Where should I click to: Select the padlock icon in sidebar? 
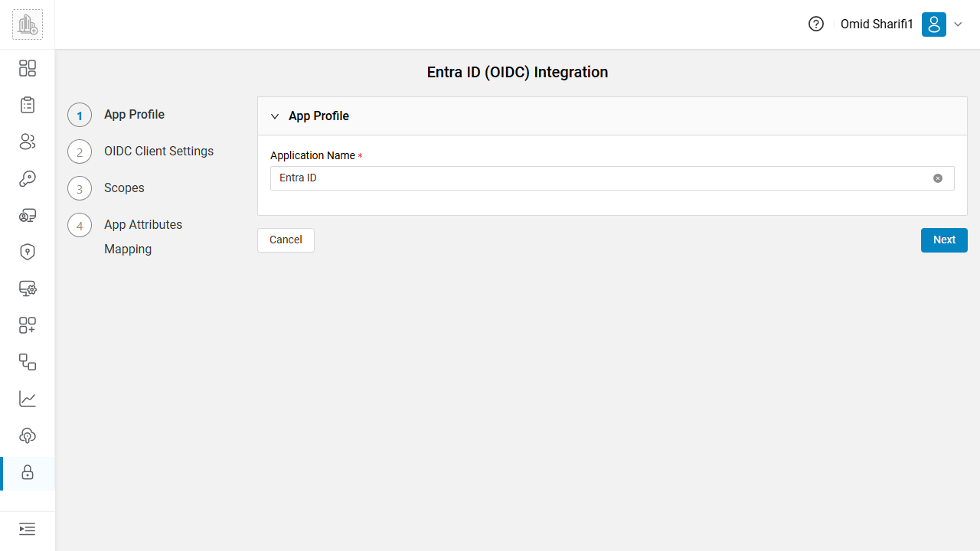point(28,473)
